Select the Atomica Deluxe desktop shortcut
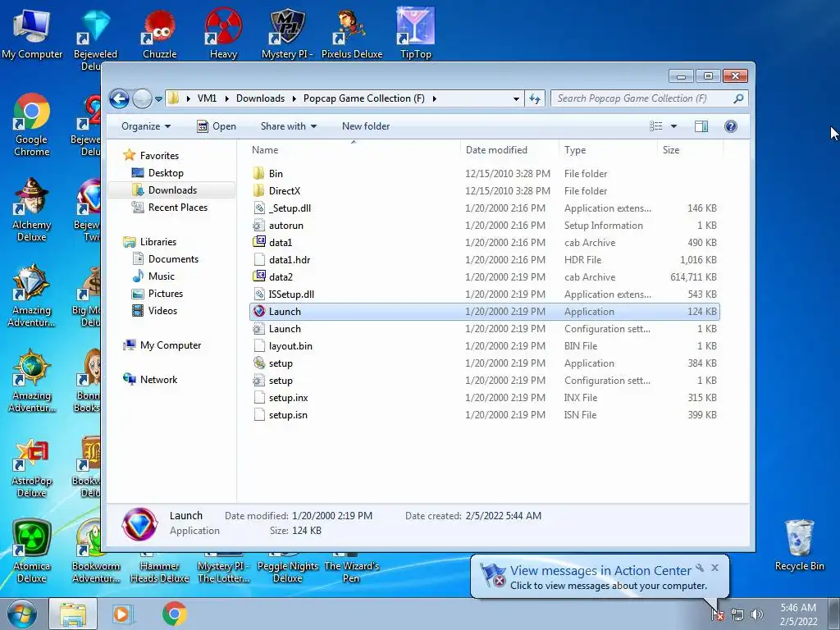 point(32,551)
